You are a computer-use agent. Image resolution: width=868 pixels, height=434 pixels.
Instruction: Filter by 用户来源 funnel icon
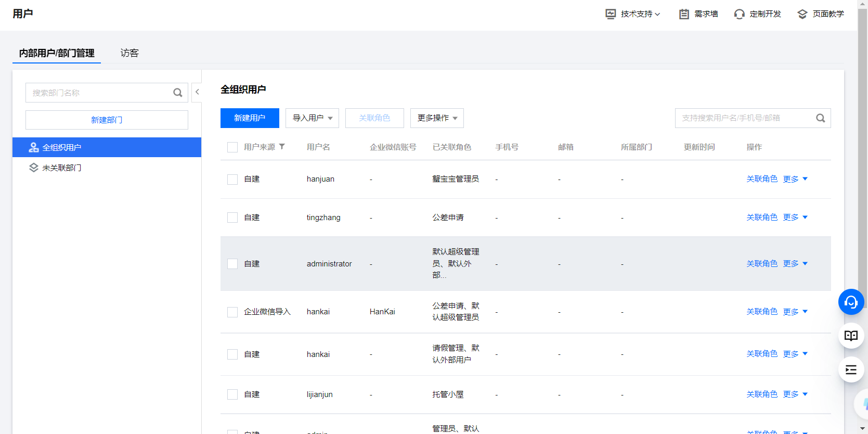(x=282, y=147)
